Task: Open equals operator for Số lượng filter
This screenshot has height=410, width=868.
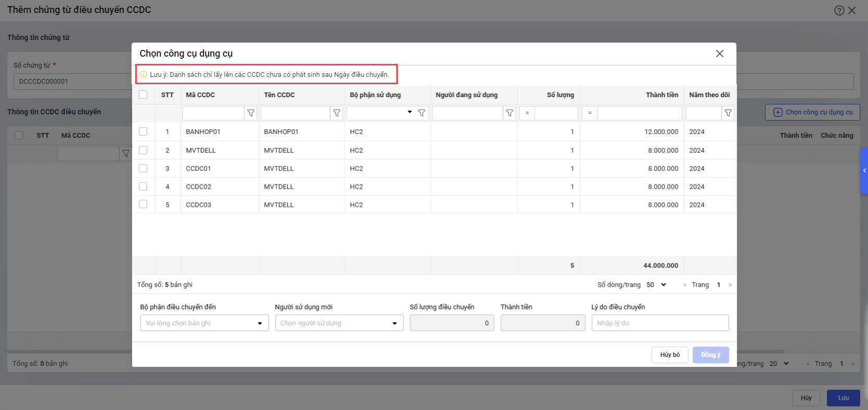Action: tap(527, 113)
